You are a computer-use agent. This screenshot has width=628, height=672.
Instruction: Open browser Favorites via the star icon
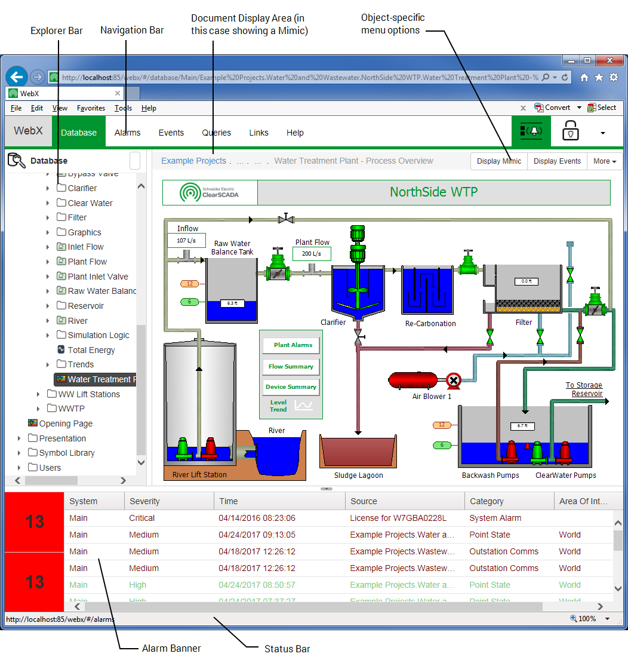599,77
